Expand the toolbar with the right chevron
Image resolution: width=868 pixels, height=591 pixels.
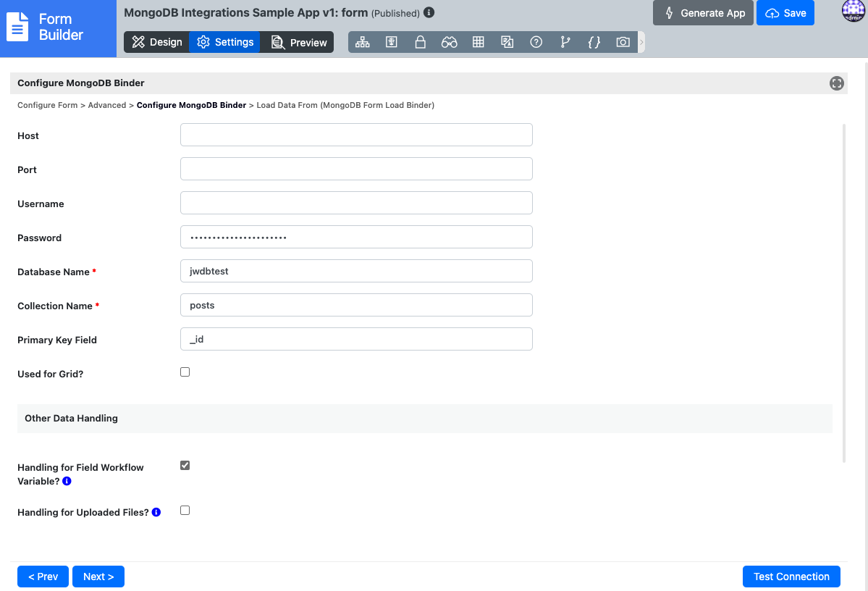pos(641,42)
